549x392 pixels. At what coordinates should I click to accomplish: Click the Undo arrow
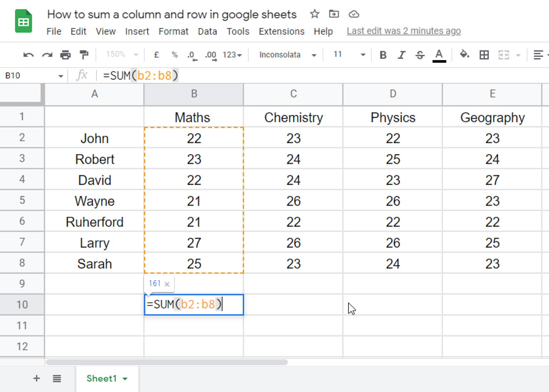(28, 55)
